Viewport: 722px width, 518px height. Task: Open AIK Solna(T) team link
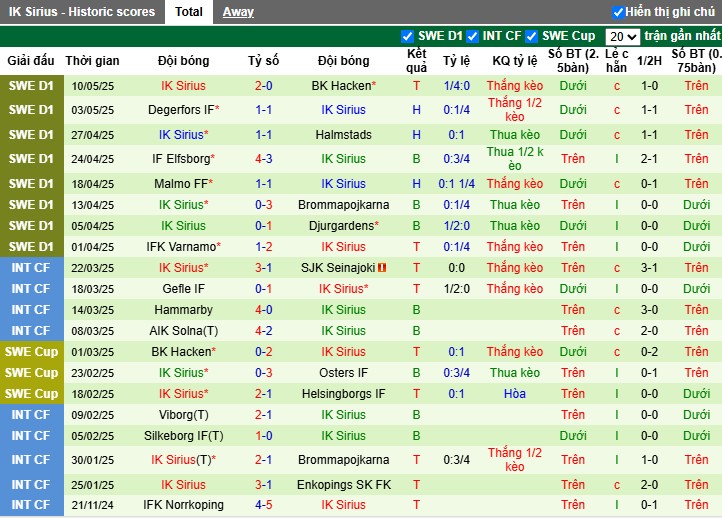pos(183,331)
